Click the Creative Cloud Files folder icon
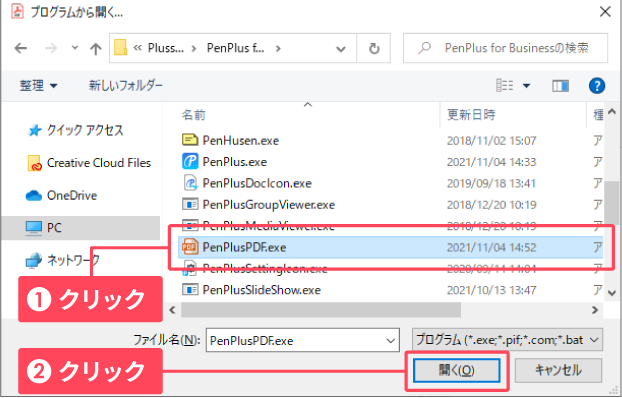 coord(34,163)
